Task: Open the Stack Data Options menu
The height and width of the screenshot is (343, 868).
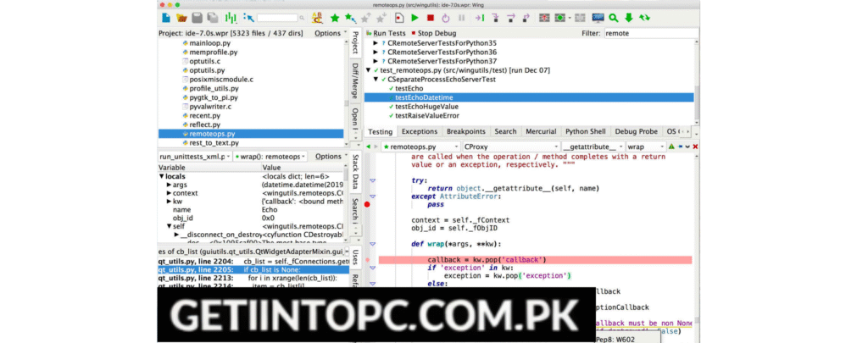Action: click(331, 157)
